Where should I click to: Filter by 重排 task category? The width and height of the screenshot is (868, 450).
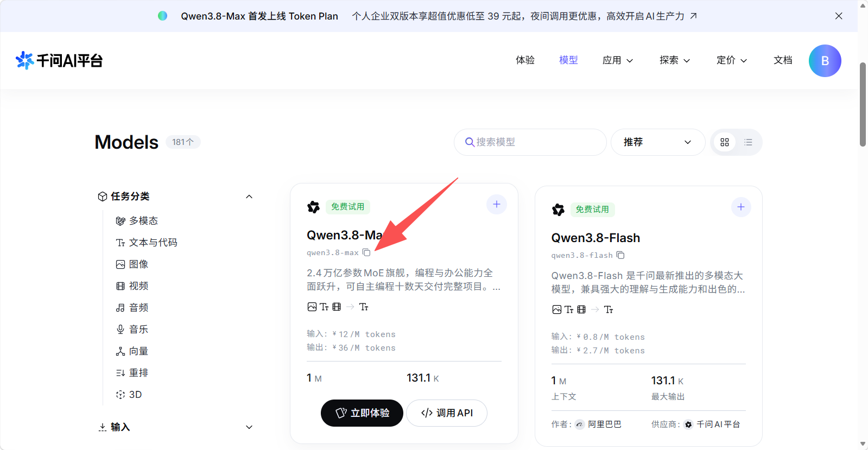(132, 373)
